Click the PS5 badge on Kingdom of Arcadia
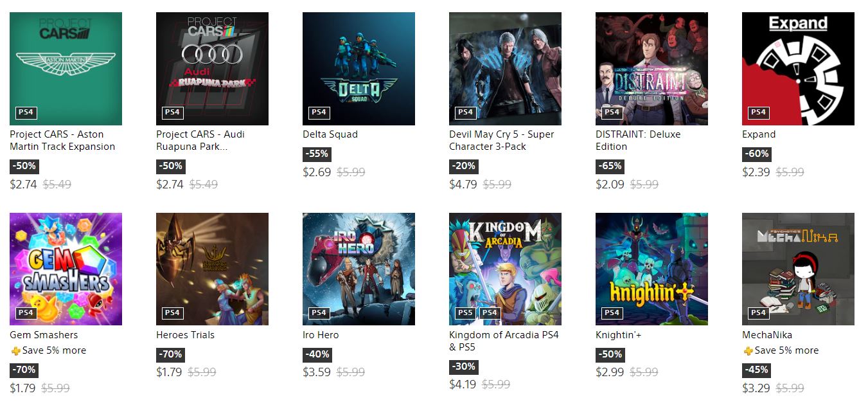This screenshot has width=868, height=416. [x=465, y=313]
